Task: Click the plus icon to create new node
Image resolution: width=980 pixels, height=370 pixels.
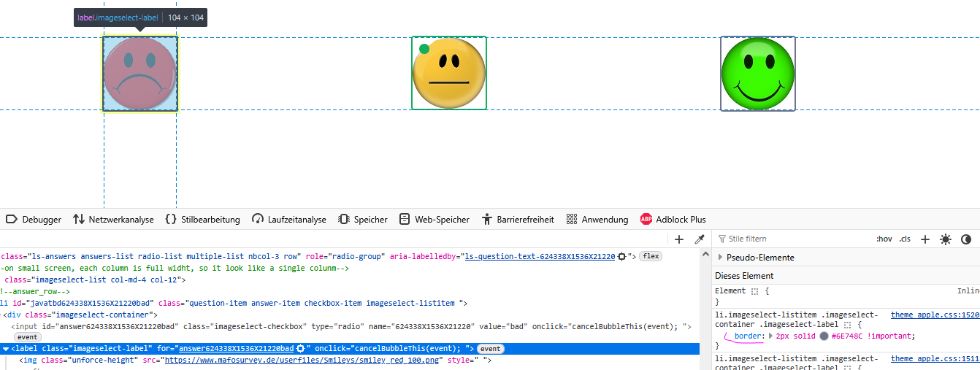Action: [679, 239]
